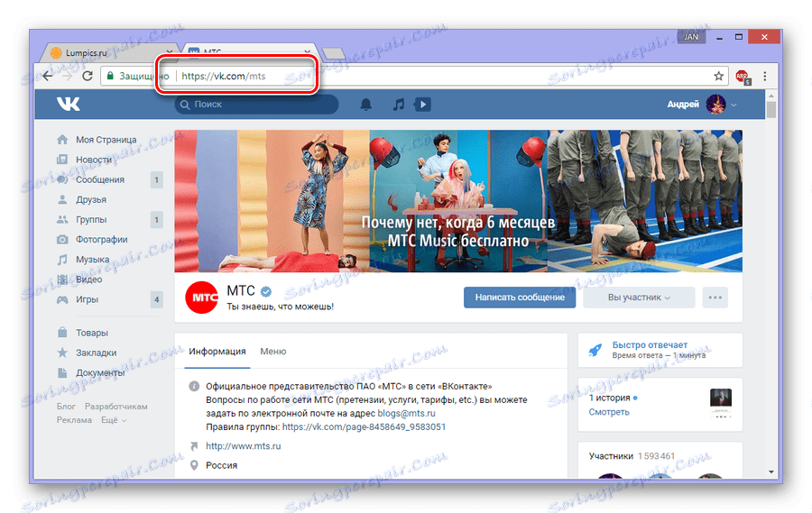Click the verified checkmark next to МТС
812x513 pixels.
265,292
